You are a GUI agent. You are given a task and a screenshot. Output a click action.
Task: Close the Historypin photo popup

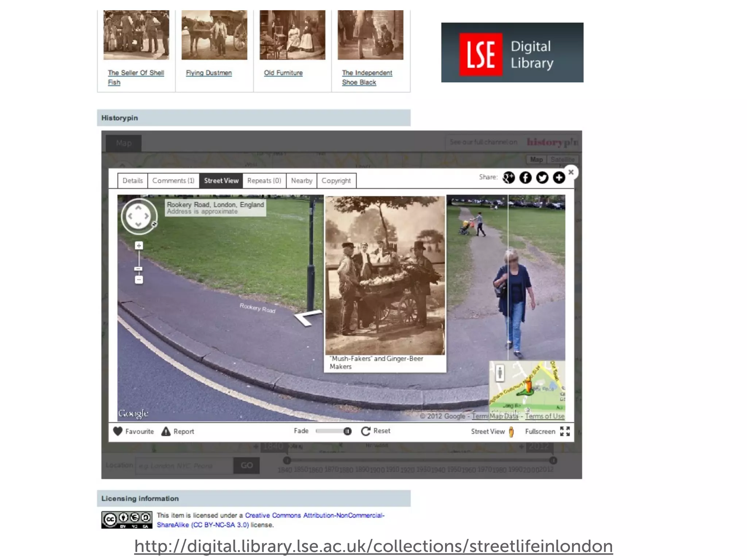571,172
